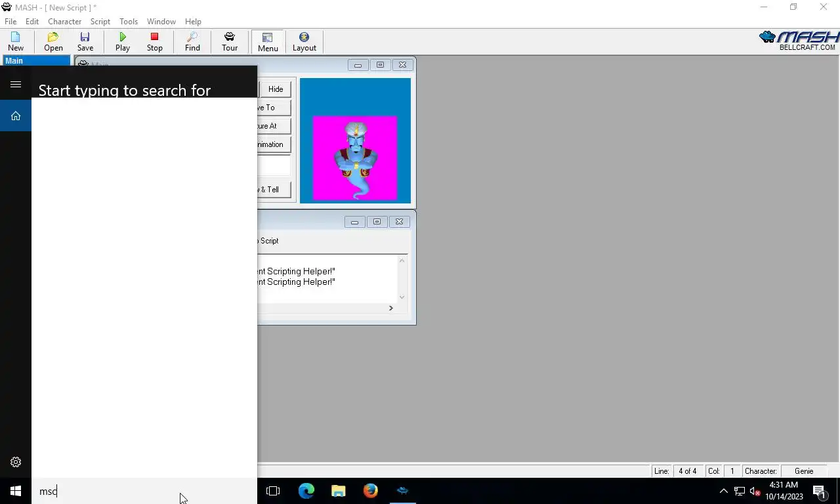Click the Show & Tell button

pyautogui.click(x=274, y=190)
